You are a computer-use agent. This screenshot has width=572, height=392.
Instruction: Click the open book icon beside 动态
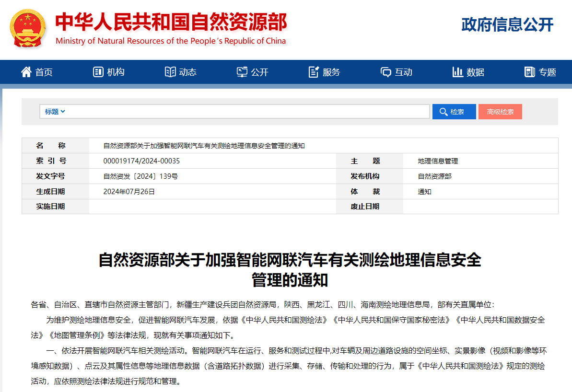(x=170, y=72)
